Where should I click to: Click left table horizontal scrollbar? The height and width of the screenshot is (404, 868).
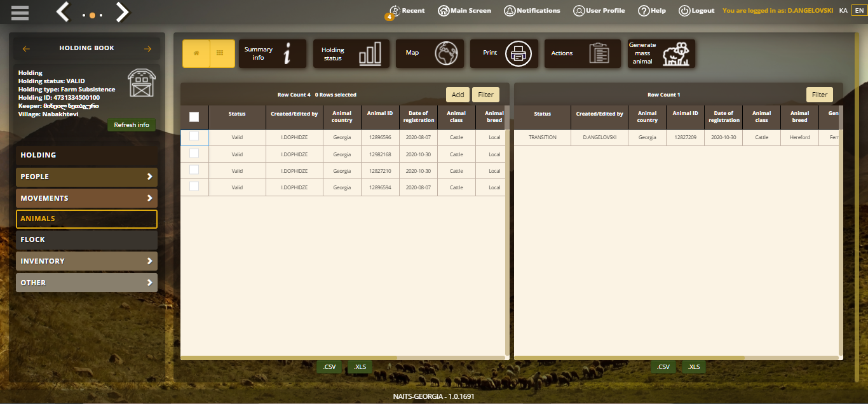(x=289, y=358)
